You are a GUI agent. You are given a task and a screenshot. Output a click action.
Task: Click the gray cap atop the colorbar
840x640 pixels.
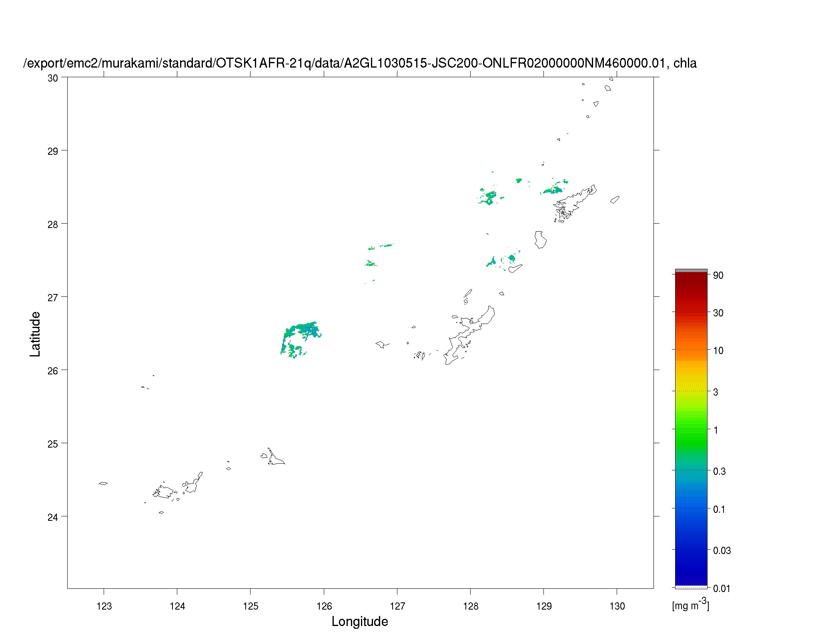click(691, 271)
